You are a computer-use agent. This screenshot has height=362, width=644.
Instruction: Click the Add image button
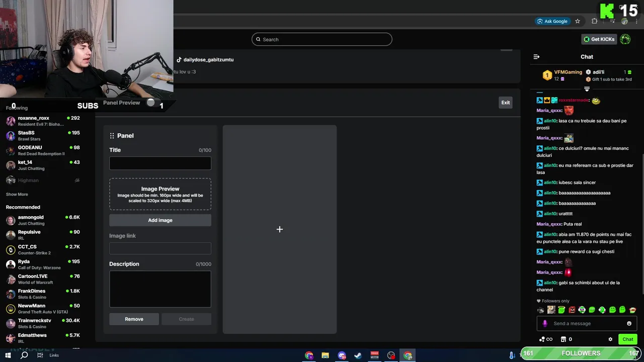tap(160, 220)
